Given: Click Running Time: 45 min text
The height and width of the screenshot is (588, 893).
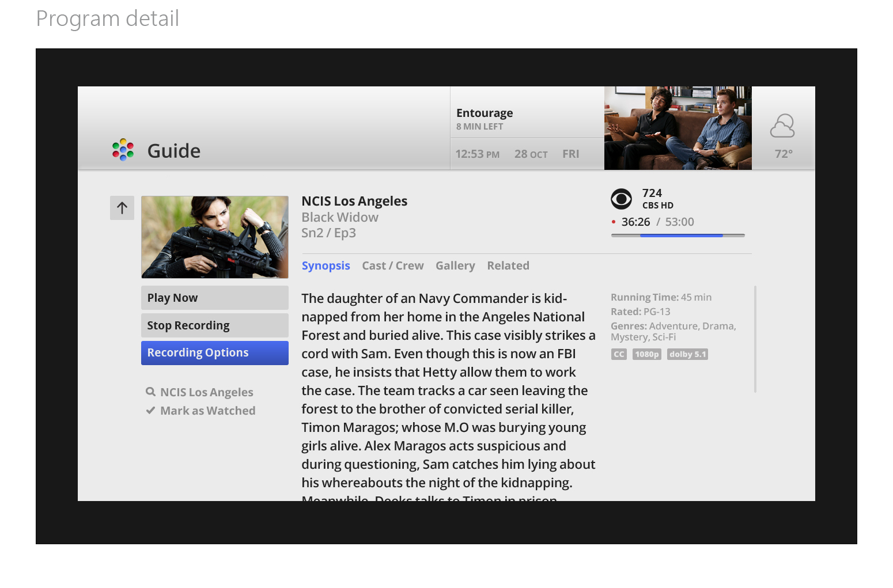Looking at the screenshot, I should pos(661,297).
